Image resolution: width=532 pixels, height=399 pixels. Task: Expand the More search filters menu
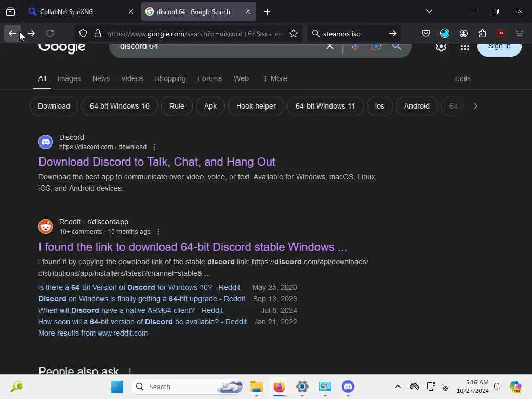(275, 79)
